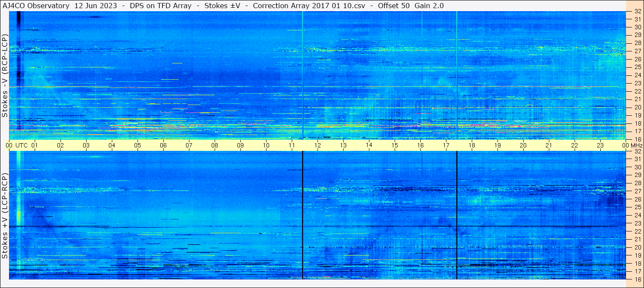This screenshot has width=644, height=288.
Task: Click the 23 UTC hour marker
Action: pos(600,145)
